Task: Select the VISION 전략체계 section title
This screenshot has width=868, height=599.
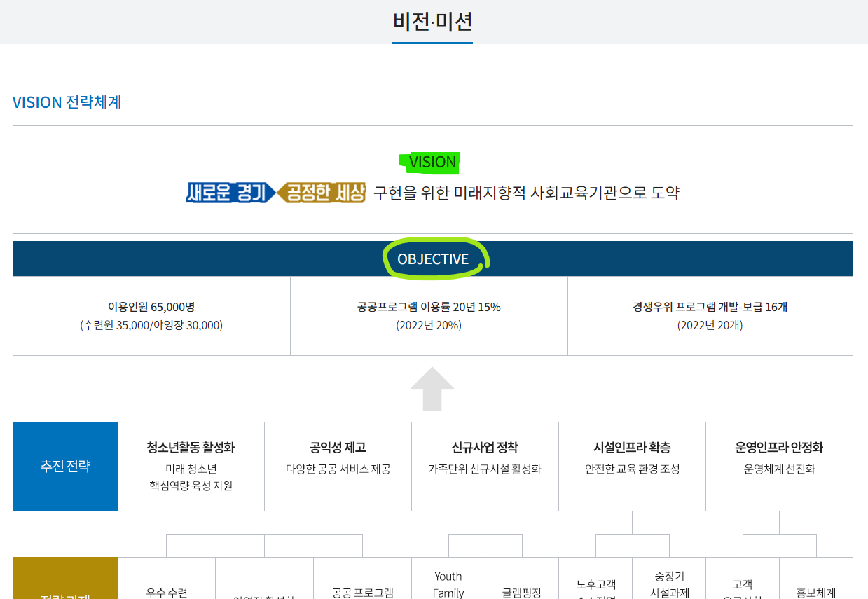Action: click(67, 102)
